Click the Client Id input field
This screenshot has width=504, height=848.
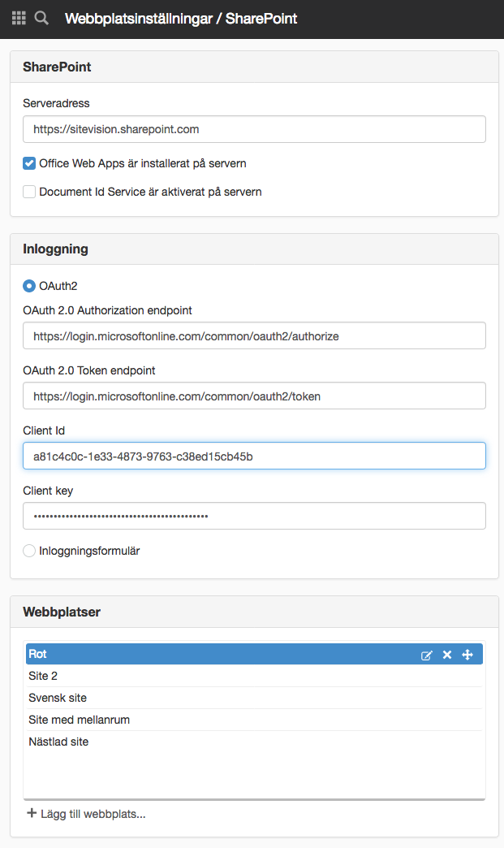tap(254, 456)
